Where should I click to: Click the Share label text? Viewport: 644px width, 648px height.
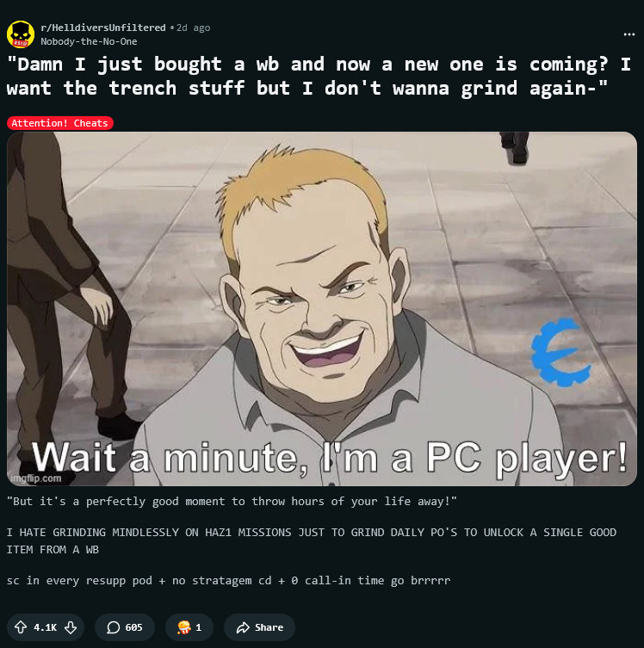pos(269,627)
